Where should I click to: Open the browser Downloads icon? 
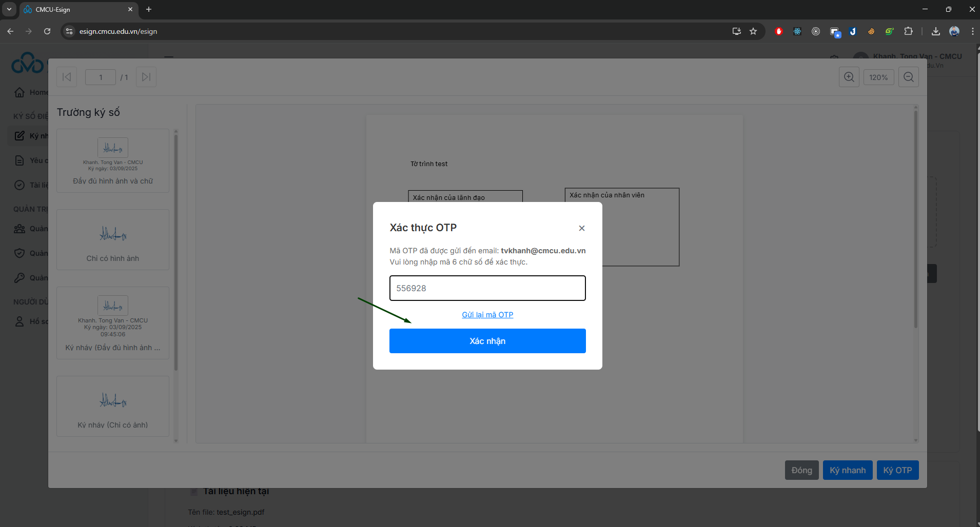click(936, 31)
